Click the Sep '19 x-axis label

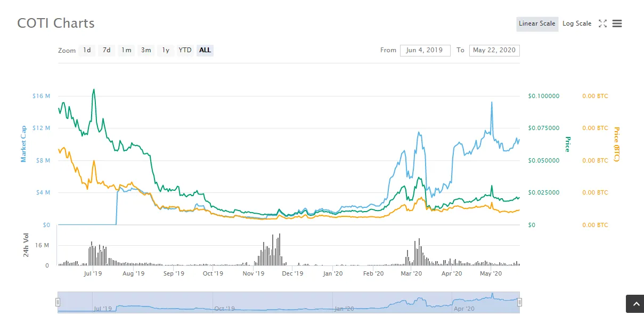pyautogui.click(x=174, y=273)
